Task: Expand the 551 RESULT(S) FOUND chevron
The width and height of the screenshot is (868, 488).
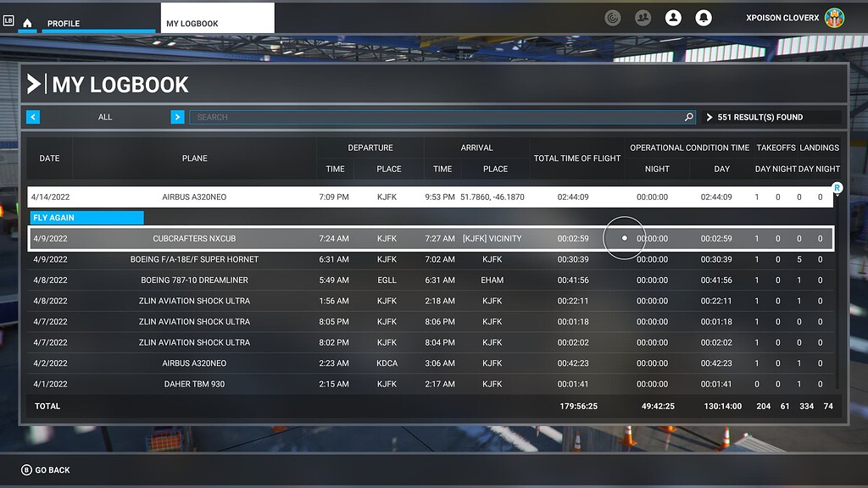Action: point(710,117)
